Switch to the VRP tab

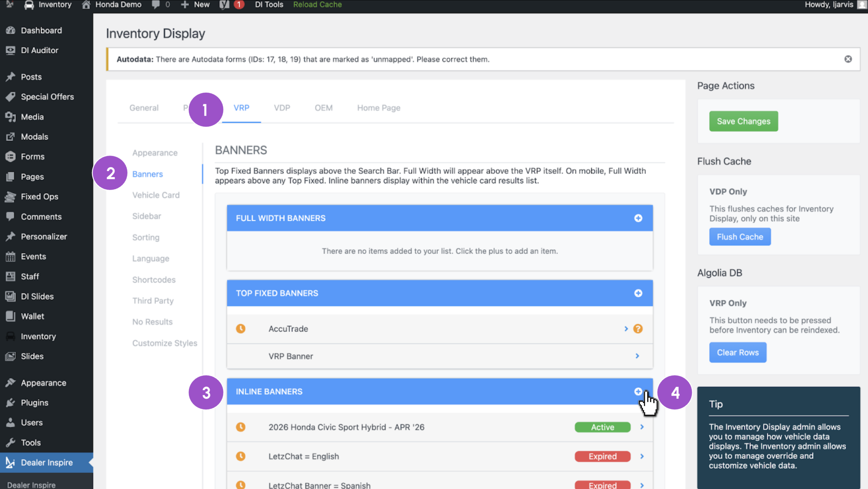241,108
